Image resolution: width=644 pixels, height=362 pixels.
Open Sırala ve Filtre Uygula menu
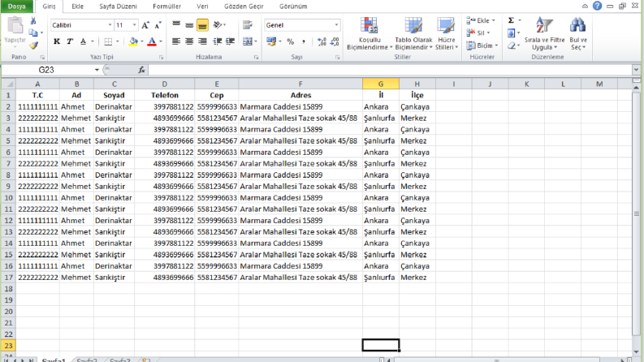544,33
